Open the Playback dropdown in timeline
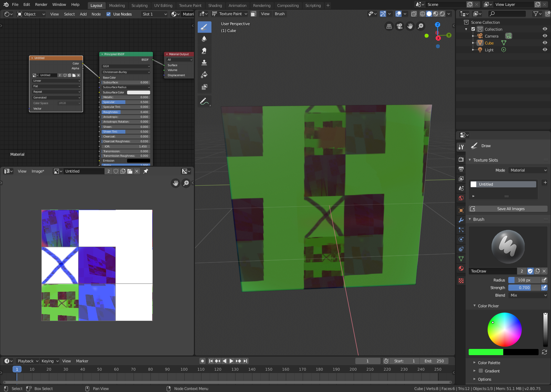This screenshot has width=551, height=392. pyautogui.click(x=28, y=361)
